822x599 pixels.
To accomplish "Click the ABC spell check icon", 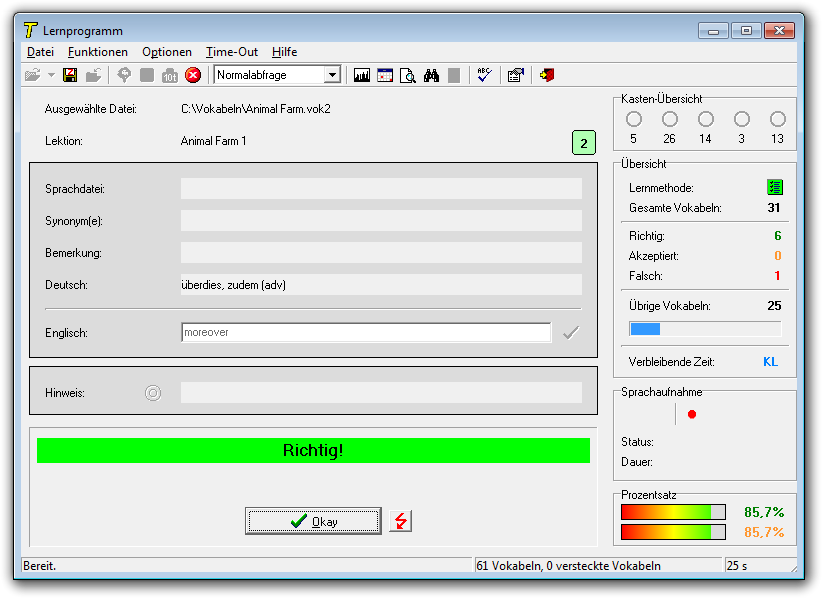I will pos(485,75).
